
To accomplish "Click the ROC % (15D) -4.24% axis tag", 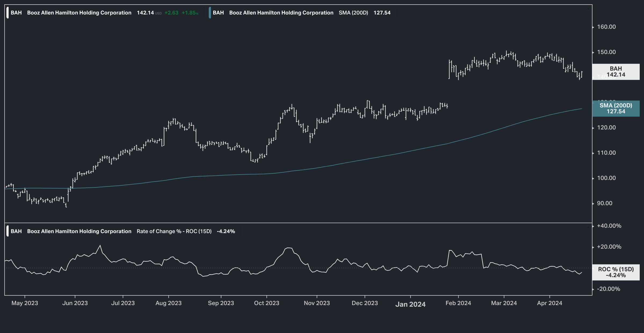I will (x=616, y=272).
